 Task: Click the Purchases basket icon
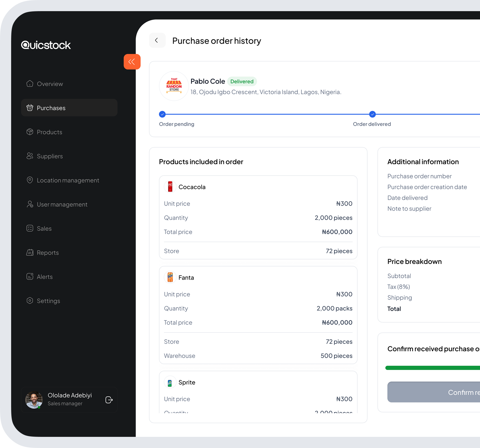click(x=30, y=108)
